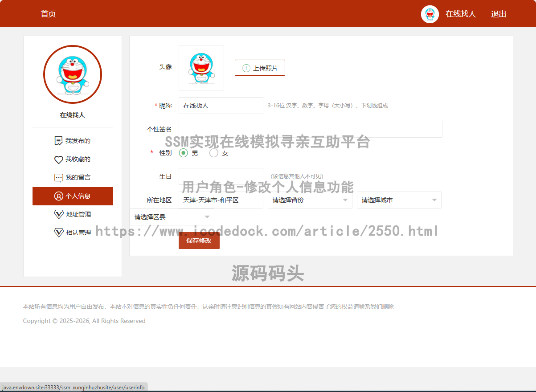The width and height of the screenshot is (536, 392).
Task: Click 在线找人 username in header
Action: 461,14
